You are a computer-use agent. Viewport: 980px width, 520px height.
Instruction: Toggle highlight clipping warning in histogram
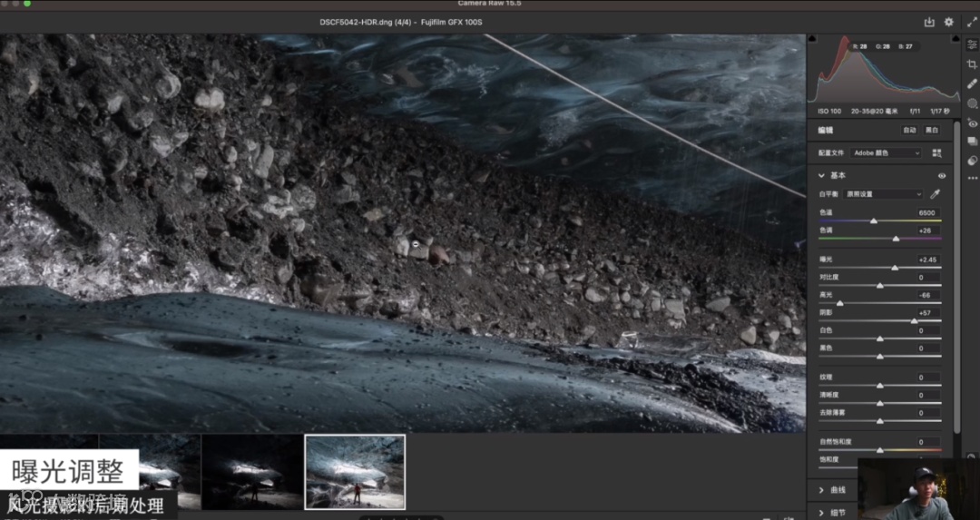point(955,39)
